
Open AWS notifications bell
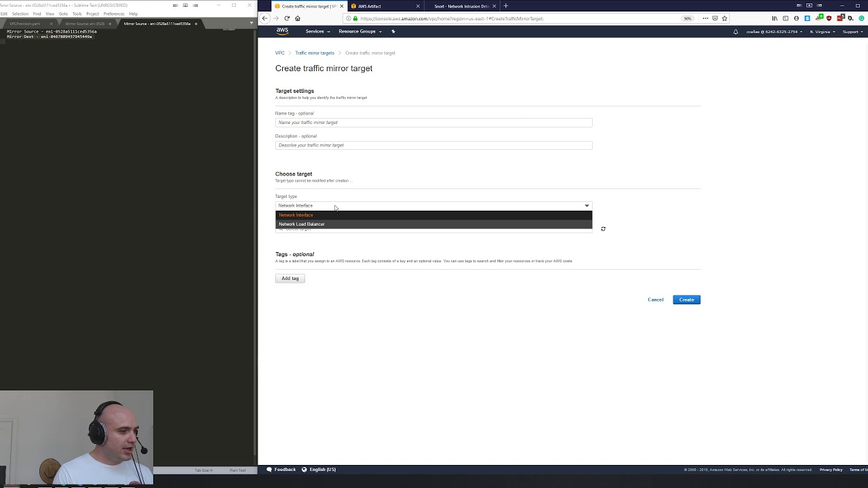(735, 32)
